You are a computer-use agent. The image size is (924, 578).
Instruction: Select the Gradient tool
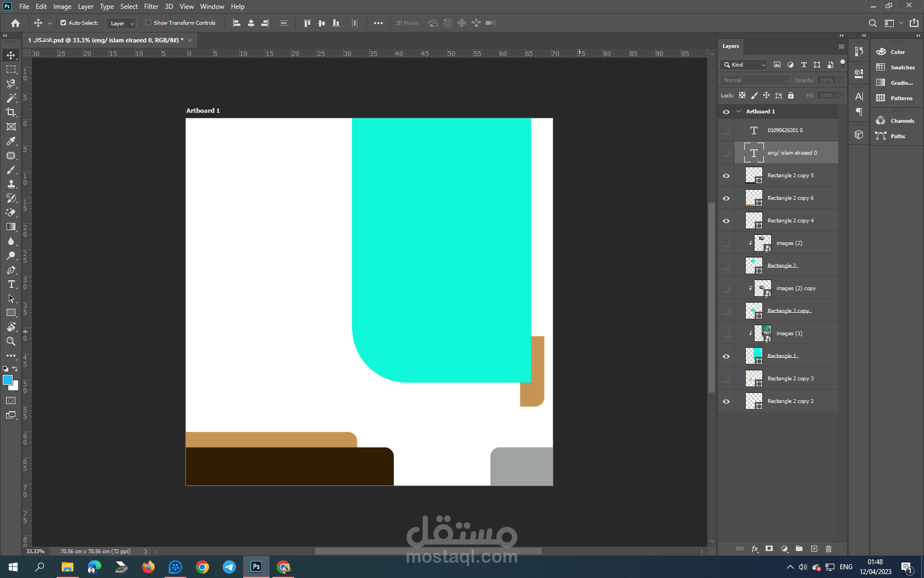click(x=11, y=227)
